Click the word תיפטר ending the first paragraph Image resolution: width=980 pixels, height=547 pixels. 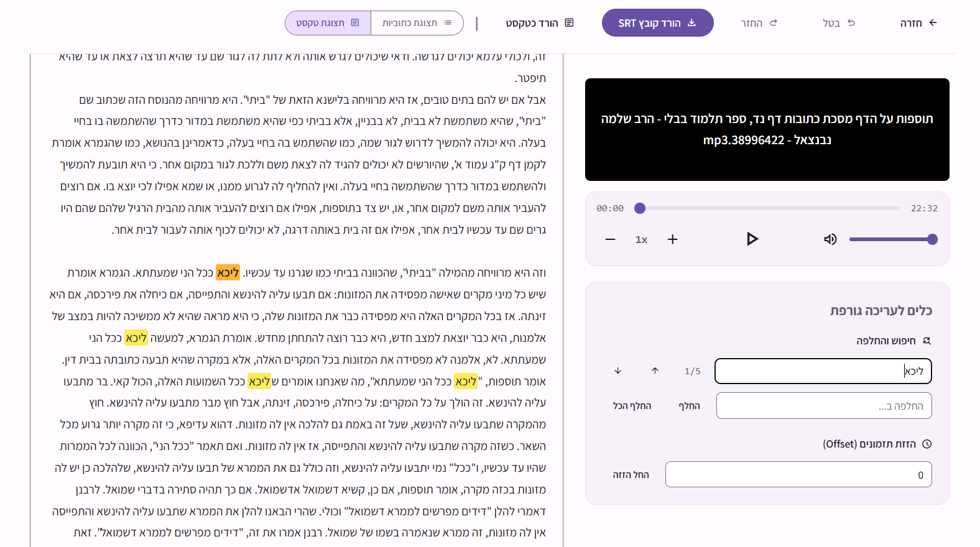pos(530,78)
